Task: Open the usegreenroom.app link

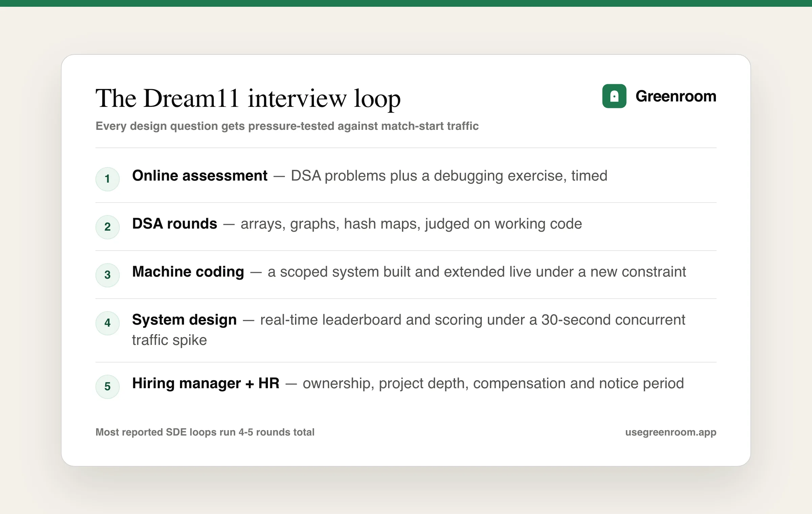Action: point(671,432)
